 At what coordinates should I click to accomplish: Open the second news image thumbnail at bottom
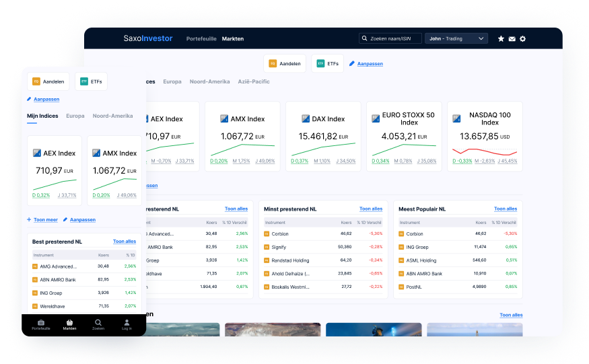pyautogui.click(x=273, y=330)
